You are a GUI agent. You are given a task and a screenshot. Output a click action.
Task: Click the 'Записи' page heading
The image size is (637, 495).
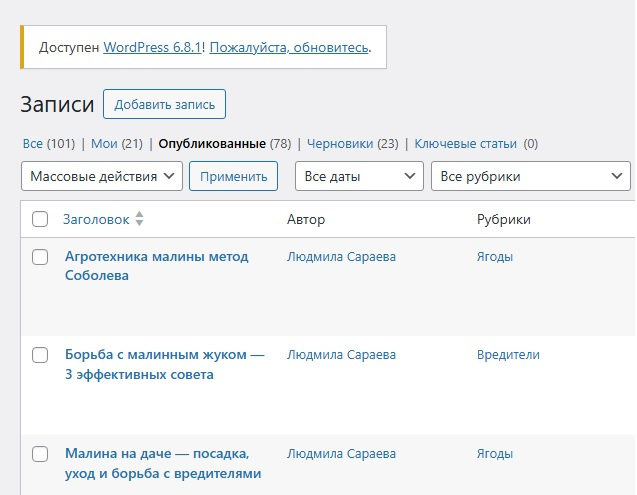57,104
